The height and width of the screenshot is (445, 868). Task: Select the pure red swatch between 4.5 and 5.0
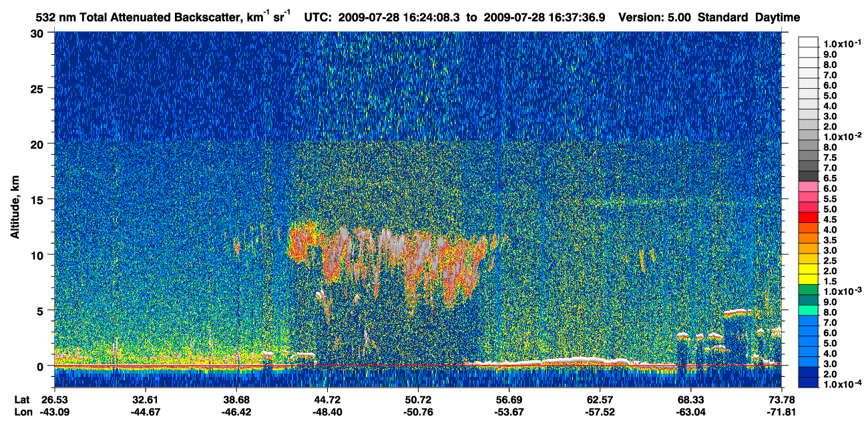(808, 217)
